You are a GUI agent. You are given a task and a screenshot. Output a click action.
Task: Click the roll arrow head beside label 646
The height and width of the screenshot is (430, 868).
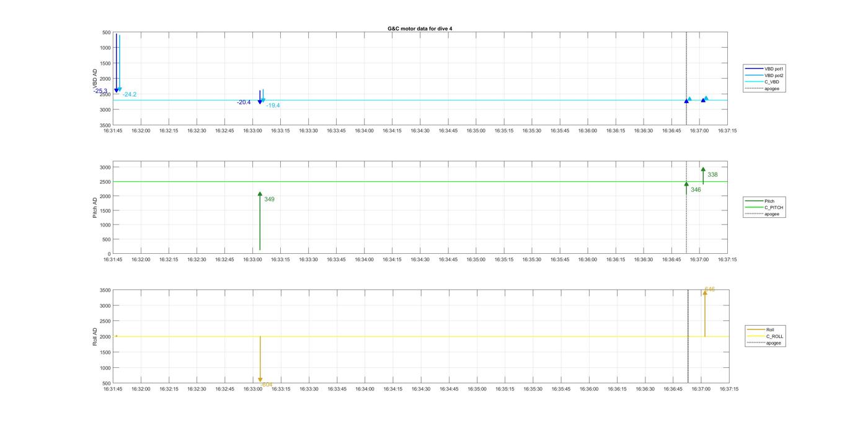[705, 292]
